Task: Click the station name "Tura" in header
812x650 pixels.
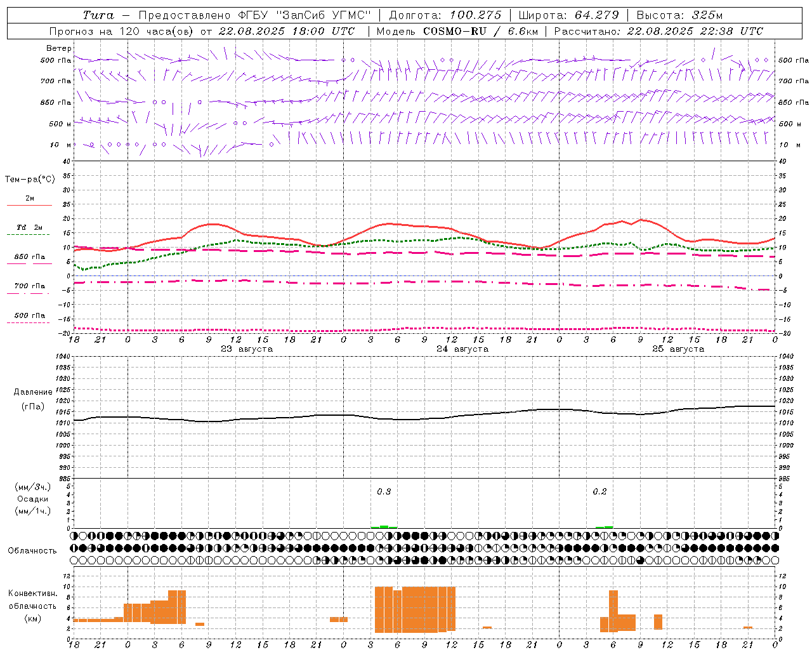Action: tap(98, 15)
